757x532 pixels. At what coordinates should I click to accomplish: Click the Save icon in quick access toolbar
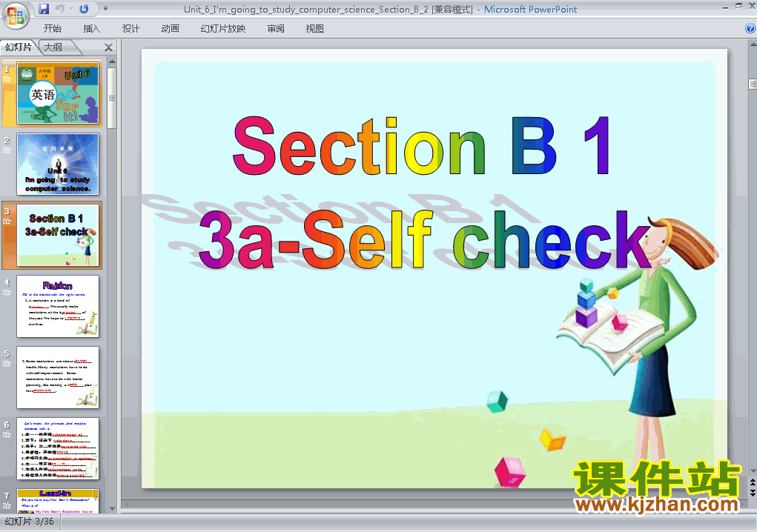(x=44, y=9)
